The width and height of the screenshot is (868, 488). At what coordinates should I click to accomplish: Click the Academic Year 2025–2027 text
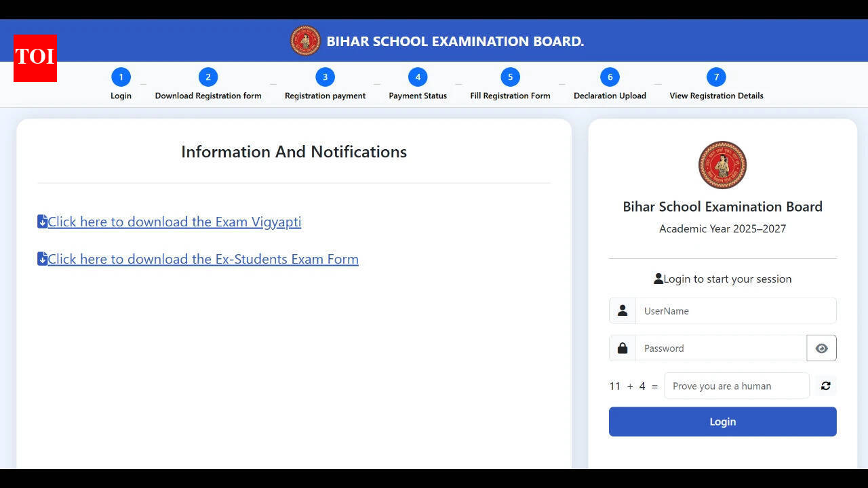[x=722, y=228]
